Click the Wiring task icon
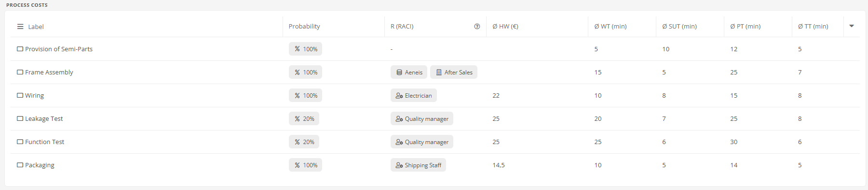This screenshot has width=868, height=190. pos(20,95)
